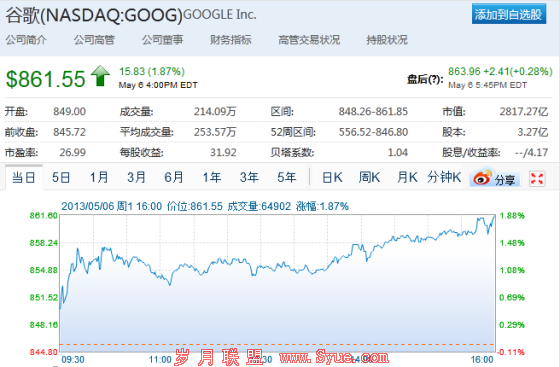Screen dimensions: 560x367
Task: Open the 公司董事 page
Action: tap(162, 40)
